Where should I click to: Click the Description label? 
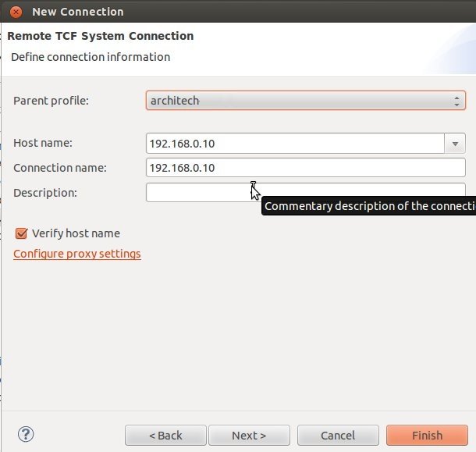click(45, 193)
